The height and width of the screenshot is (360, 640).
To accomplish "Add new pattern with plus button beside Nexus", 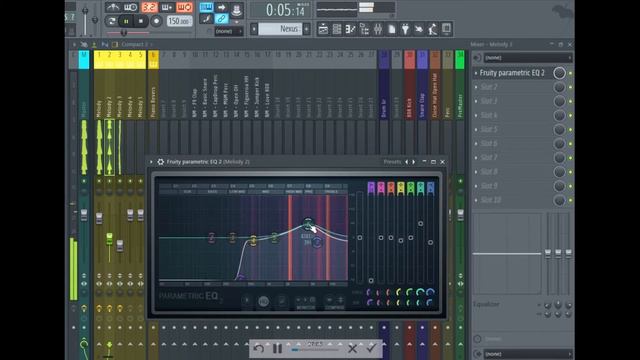I will click(x=306, y=29).
